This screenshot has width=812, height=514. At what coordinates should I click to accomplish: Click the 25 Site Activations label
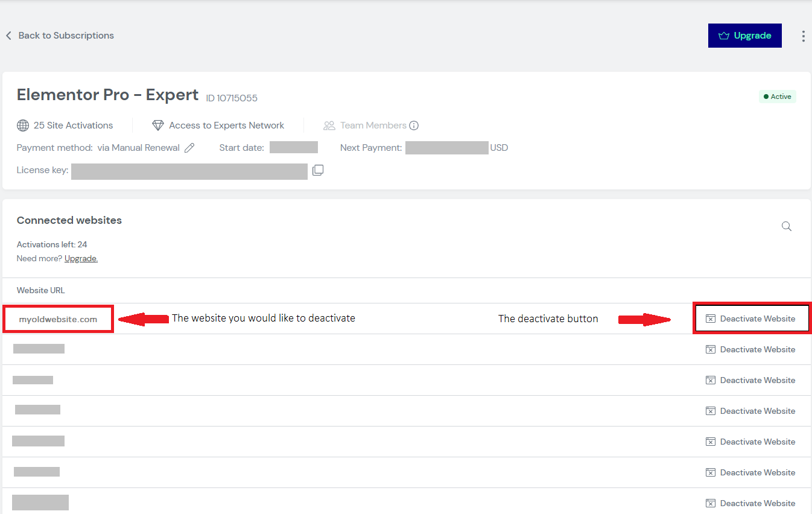click(73, 125)
